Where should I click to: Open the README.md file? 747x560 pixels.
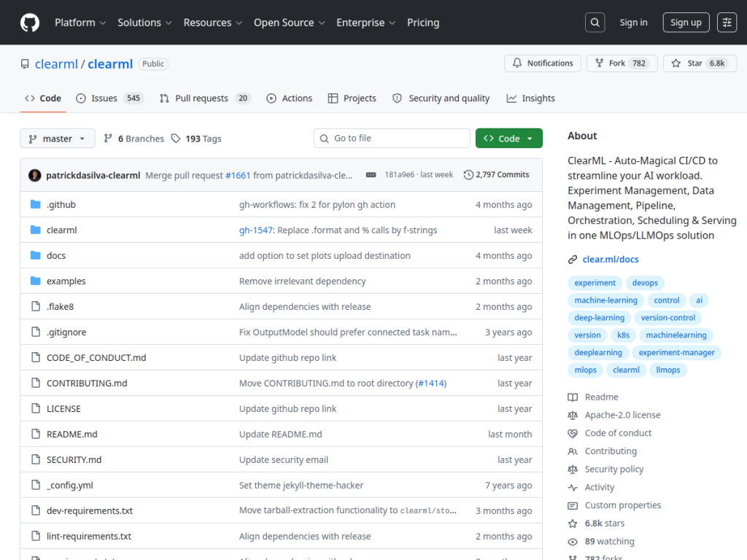coord(72,435)
